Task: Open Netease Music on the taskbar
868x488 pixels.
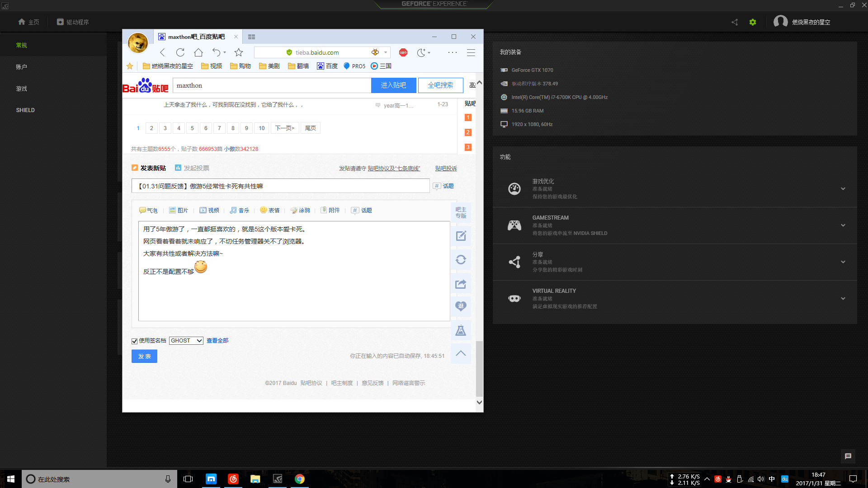Action: 233,479
